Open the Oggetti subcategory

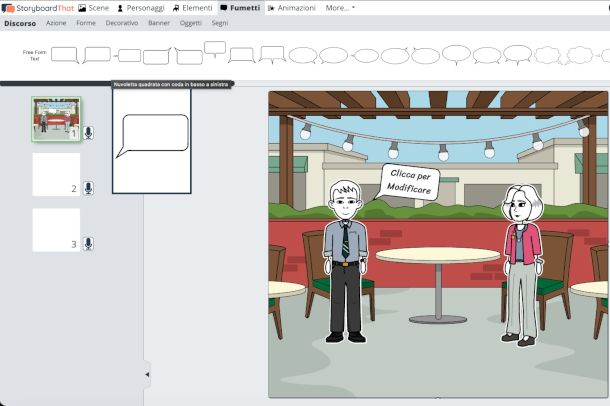191,23
